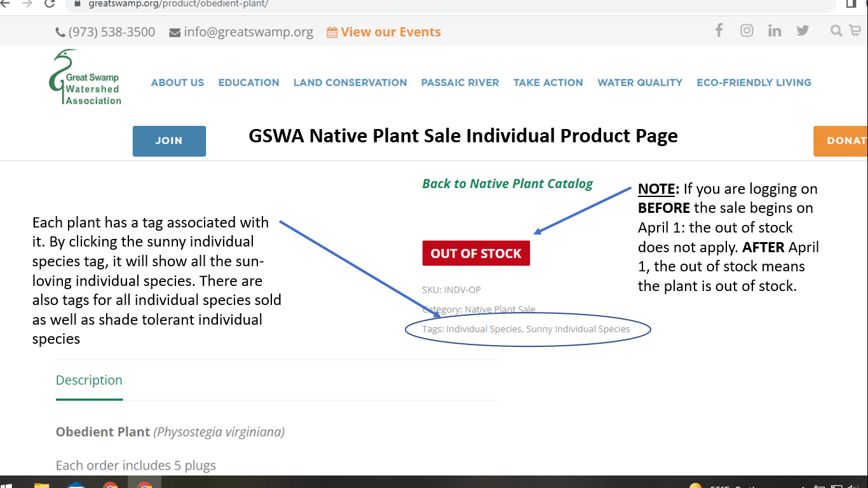Open the Education menu
The image size is (868, 488).
click(248, 83)
